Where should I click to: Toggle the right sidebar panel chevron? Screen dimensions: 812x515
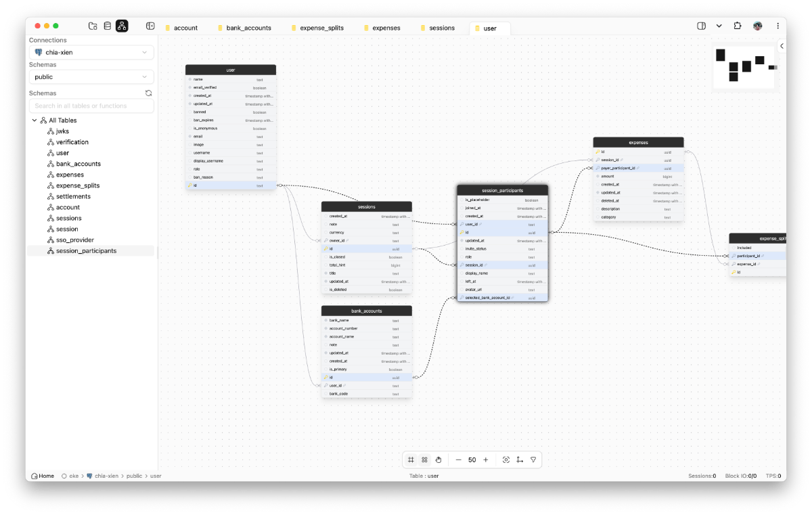[x=782, y=46]
